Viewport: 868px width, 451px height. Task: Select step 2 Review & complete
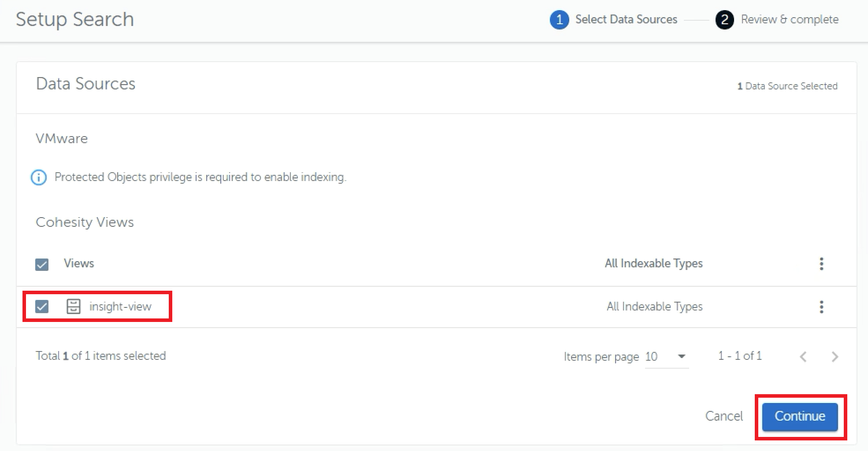click(x=777, y=20)
